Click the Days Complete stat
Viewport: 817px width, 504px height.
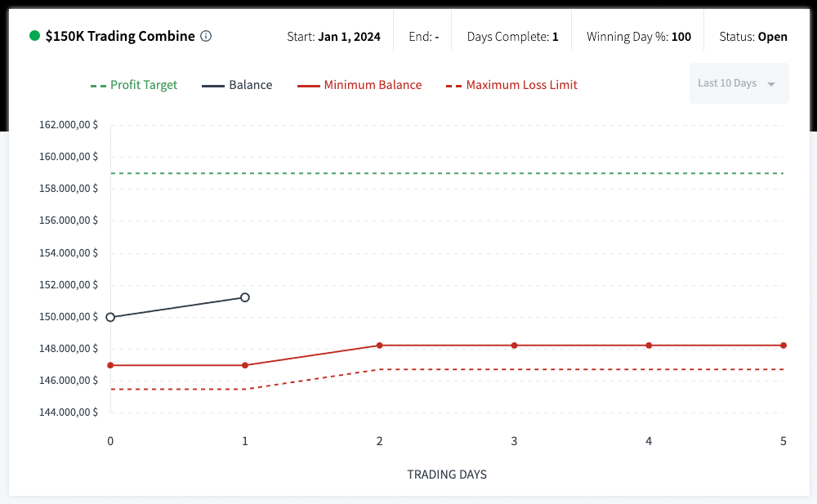click(512, 37)
